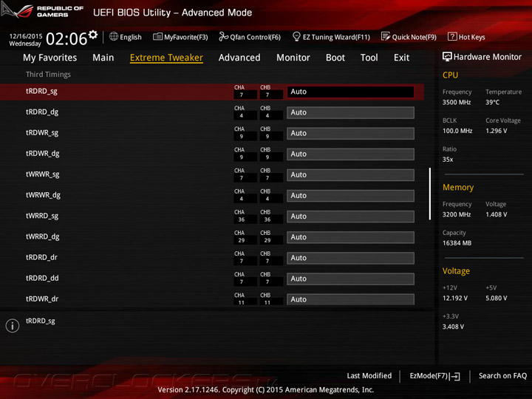Select the tRDWR_sg row label
The height and width of the screenshot is (399, 532).
[42, 133]
